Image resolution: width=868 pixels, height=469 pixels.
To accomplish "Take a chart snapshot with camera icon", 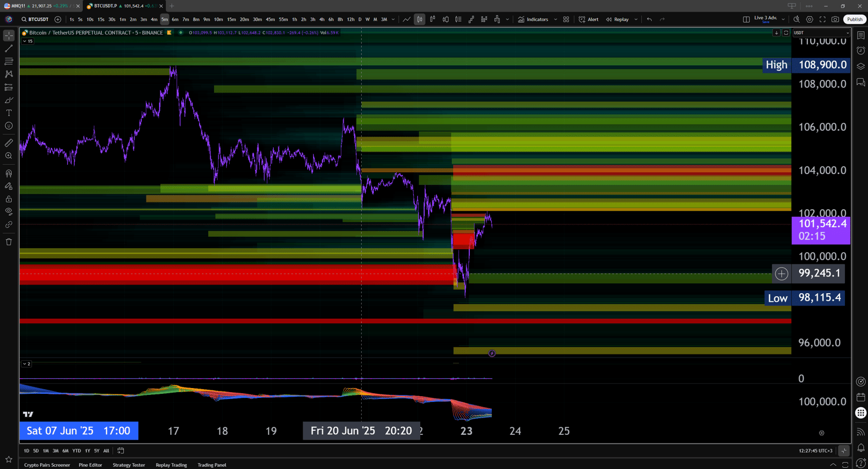I will (835, 19).
